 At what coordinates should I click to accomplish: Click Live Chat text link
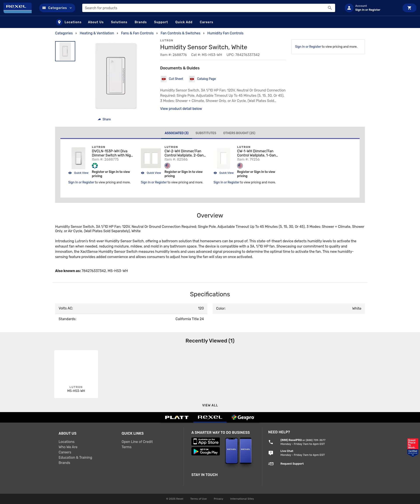287,451
